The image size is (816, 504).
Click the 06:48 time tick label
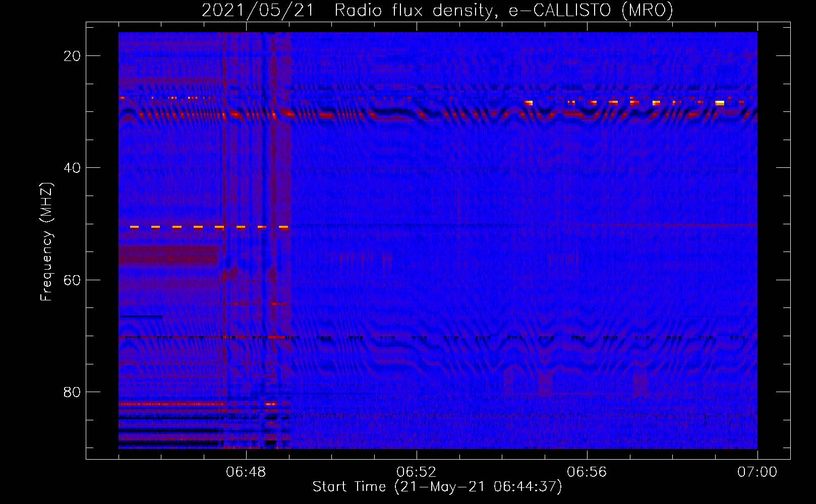pyautogui.click(x=246, y=472)
